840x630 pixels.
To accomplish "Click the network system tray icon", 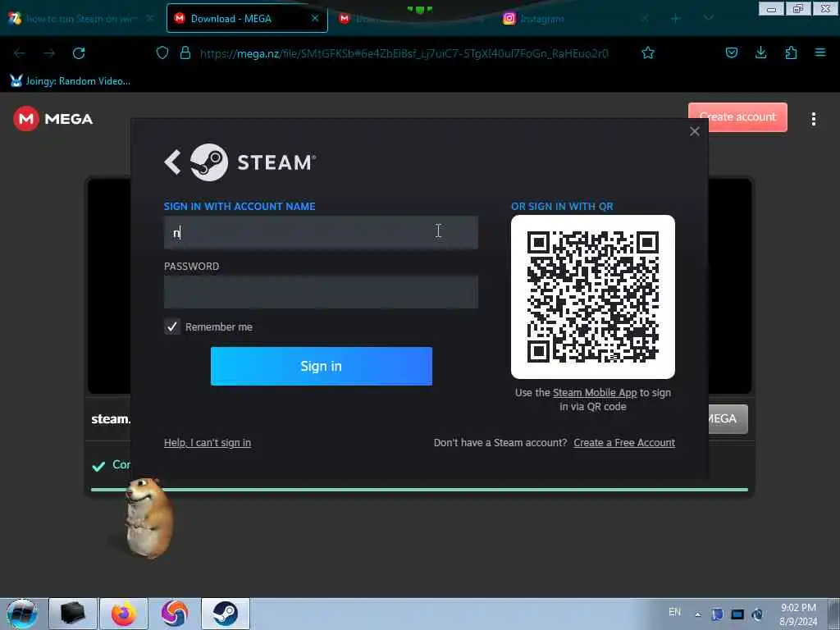I will (737, 614).
